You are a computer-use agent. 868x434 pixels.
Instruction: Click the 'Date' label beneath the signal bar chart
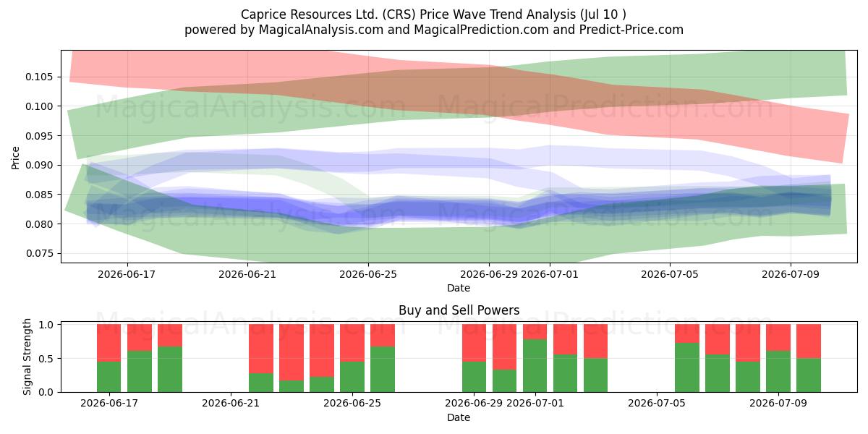click(x=459, y=418)
